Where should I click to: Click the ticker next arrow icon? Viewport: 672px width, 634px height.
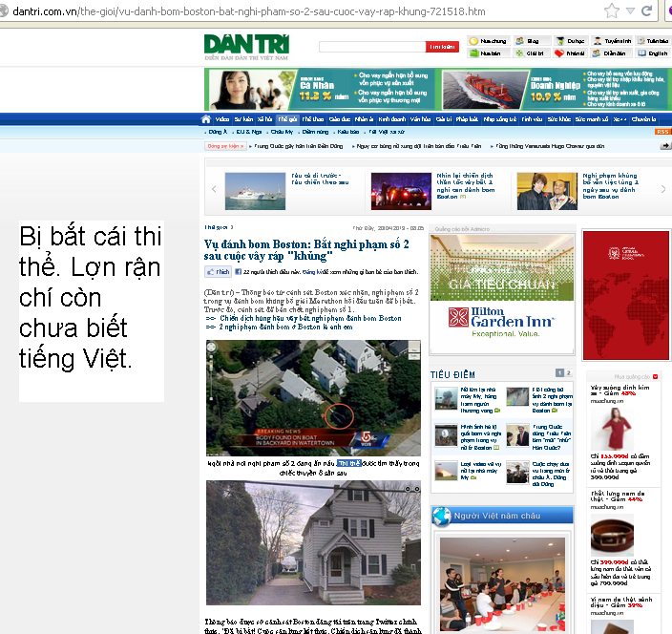[665, 146]
